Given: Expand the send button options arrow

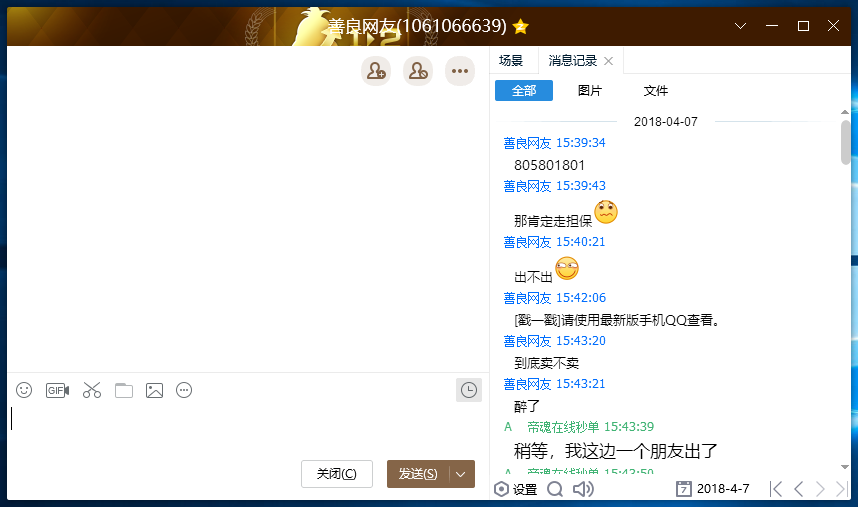Looking at the screenshot, I should point(461,474).
